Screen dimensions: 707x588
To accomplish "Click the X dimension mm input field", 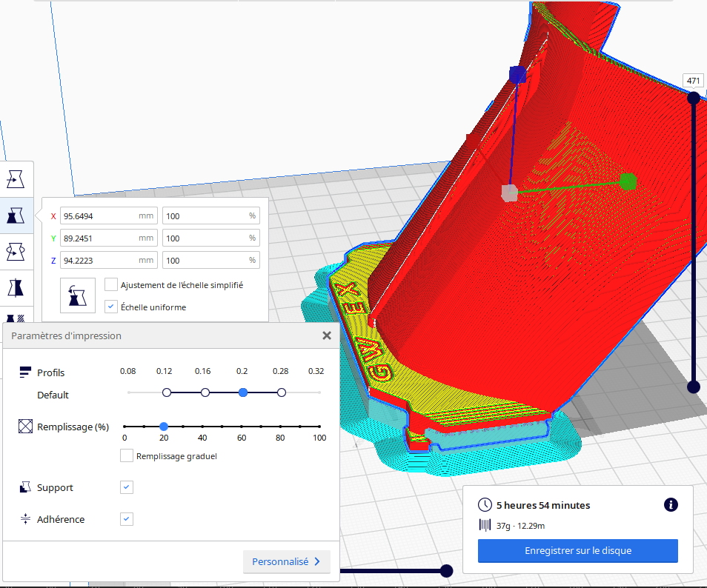I will 107,216.
